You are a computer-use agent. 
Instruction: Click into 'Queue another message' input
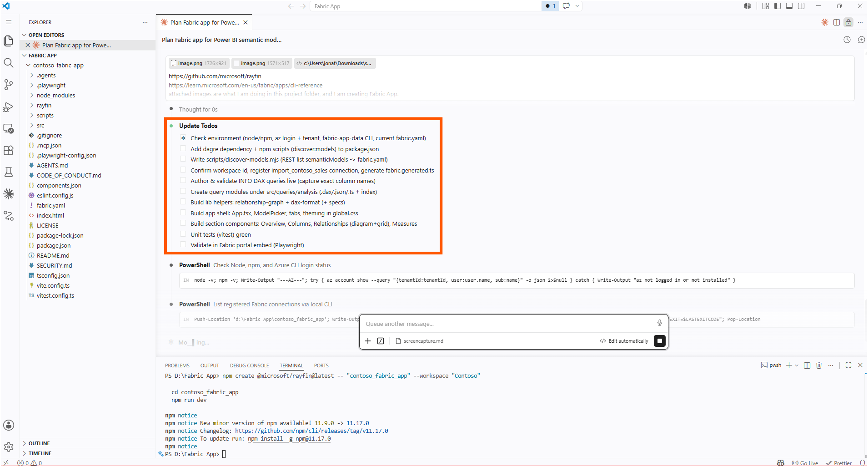pos(508,324)
